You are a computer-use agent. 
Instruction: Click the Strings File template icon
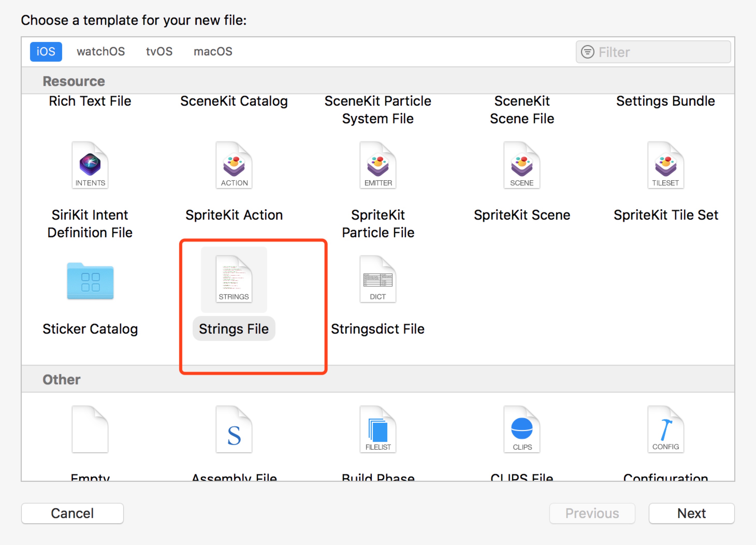234,279
